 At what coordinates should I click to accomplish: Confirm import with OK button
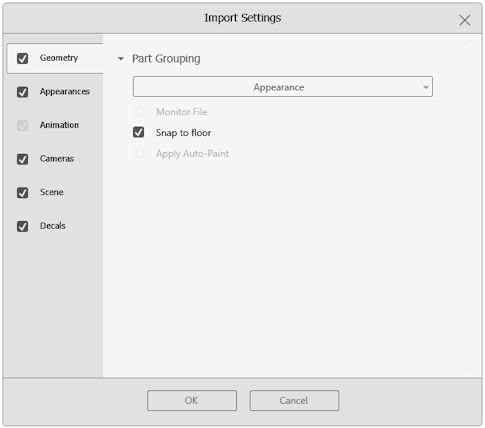pyautogui.click(x=192, y=400)
